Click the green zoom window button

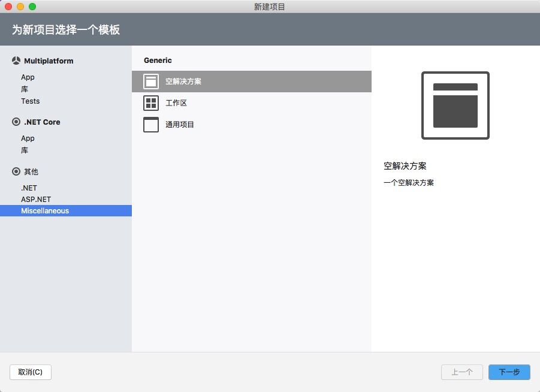pos(32,7)
